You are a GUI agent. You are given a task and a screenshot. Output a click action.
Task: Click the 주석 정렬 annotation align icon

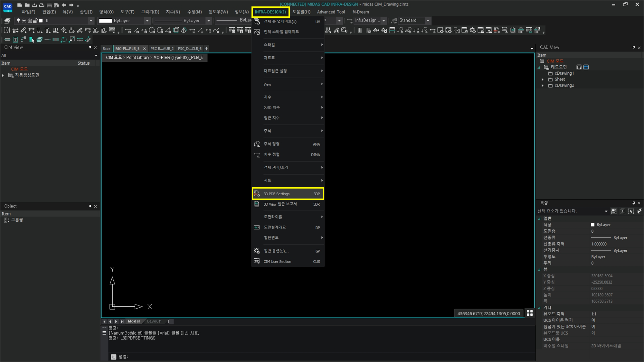257,144
